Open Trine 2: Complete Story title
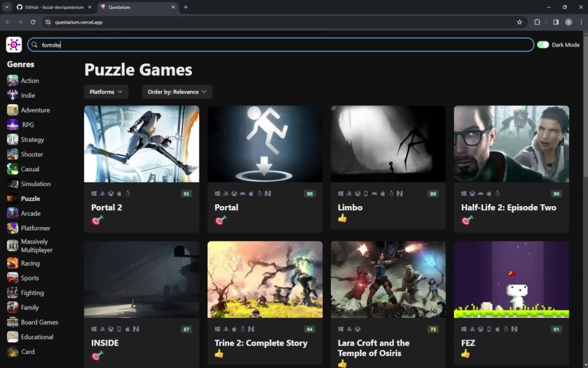Screen dimensions: 588x368 coord(261,343)
